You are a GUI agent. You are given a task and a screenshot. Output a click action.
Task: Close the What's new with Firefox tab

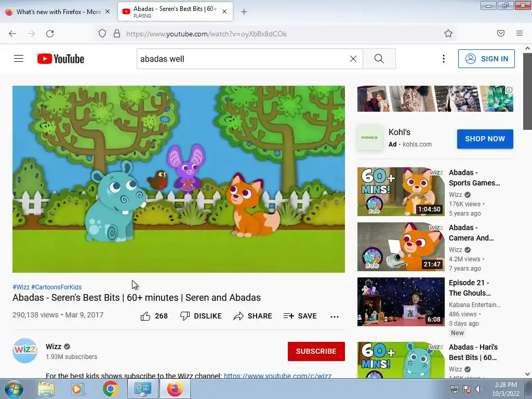tap(108, 12)
